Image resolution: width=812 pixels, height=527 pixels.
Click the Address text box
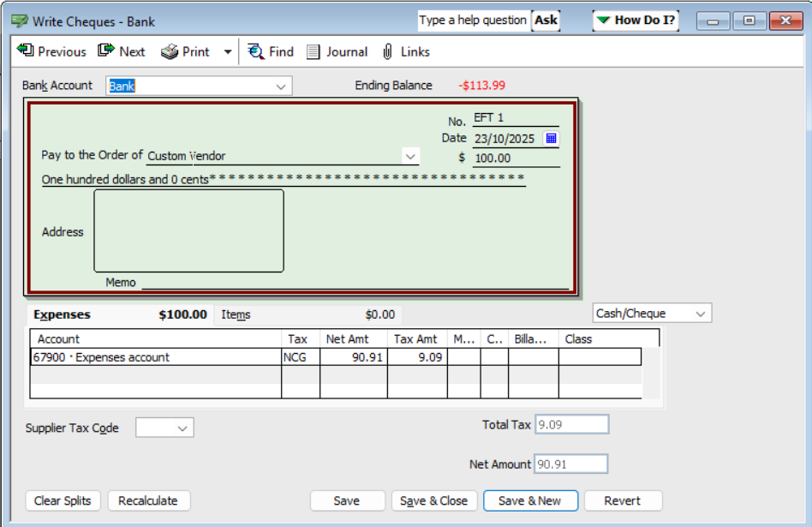point(188,231)
